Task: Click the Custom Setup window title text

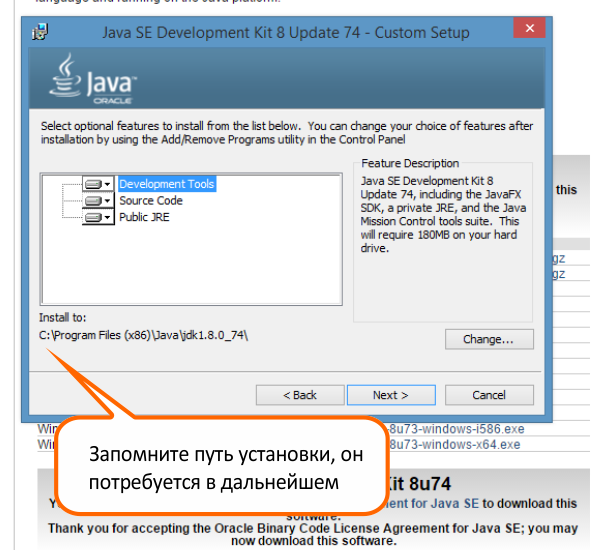Action: coord(285,33)
